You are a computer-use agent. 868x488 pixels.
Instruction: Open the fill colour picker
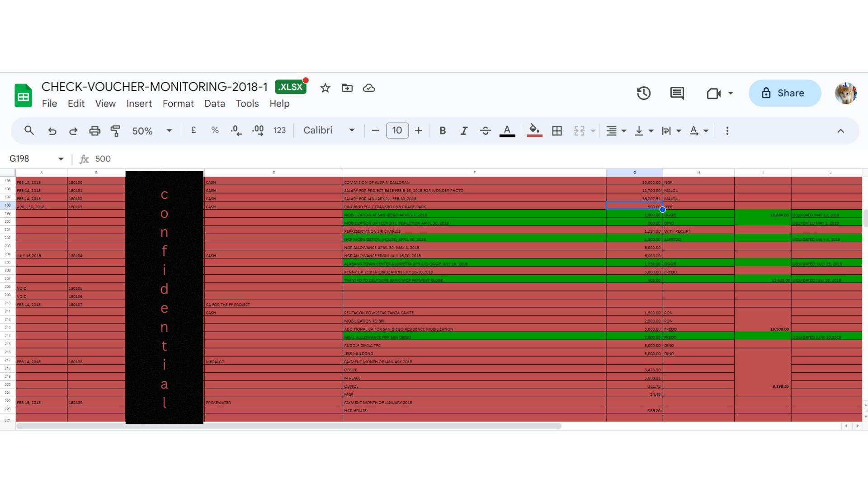(534, 131)
